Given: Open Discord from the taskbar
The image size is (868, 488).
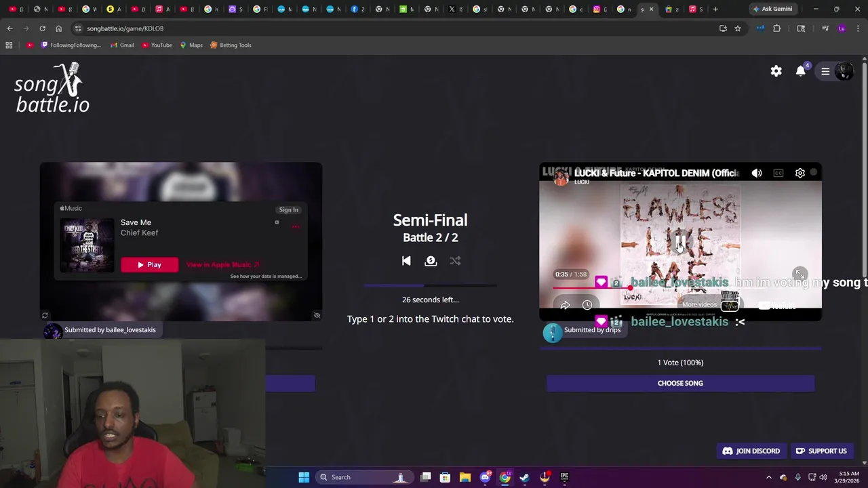Looking at the screenshot, I should pyautogui.click(x=485, y=477).
